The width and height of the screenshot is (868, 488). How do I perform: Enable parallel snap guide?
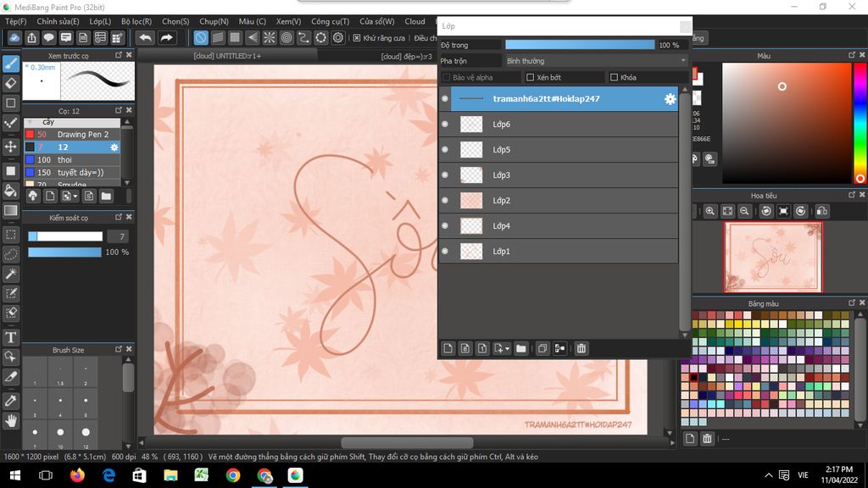click(218, 37)
